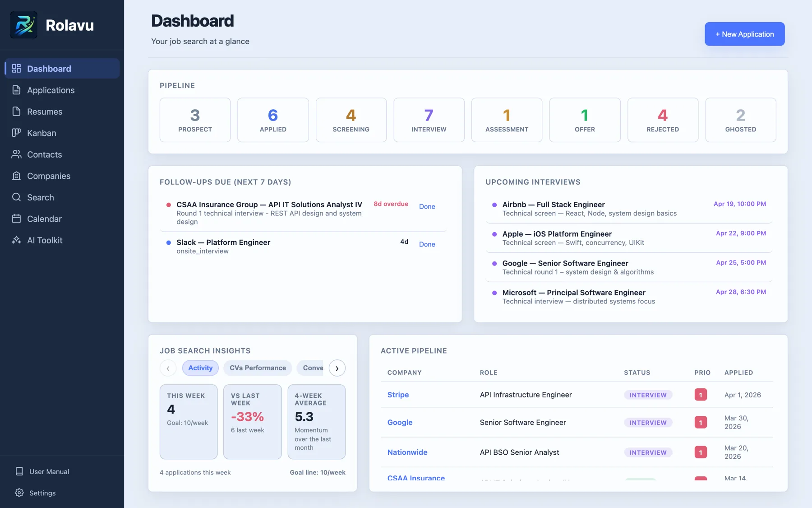
Task: Click the Search icon in the sidebar
Action: coord(16,197)
